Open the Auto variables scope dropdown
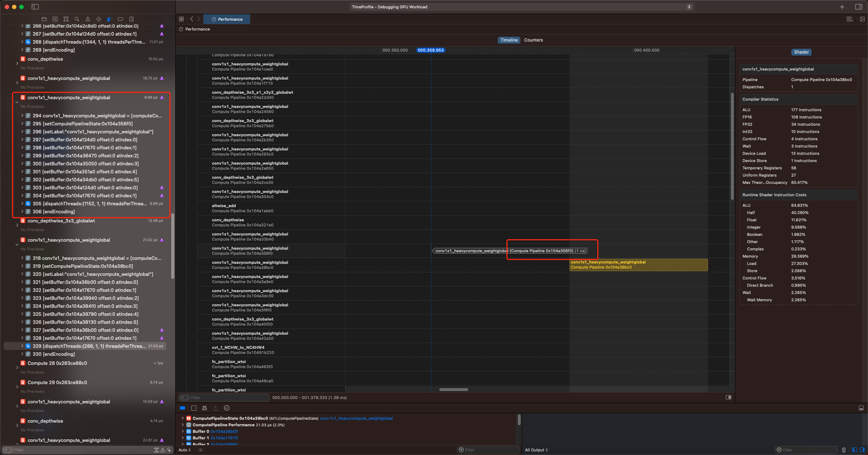Screen dimensions: 868x455 [x=185, y=450]
